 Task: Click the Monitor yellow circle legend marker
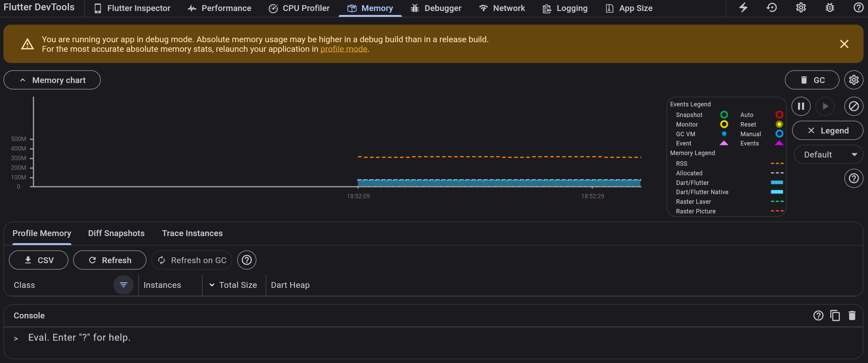(x=724, y=124)
